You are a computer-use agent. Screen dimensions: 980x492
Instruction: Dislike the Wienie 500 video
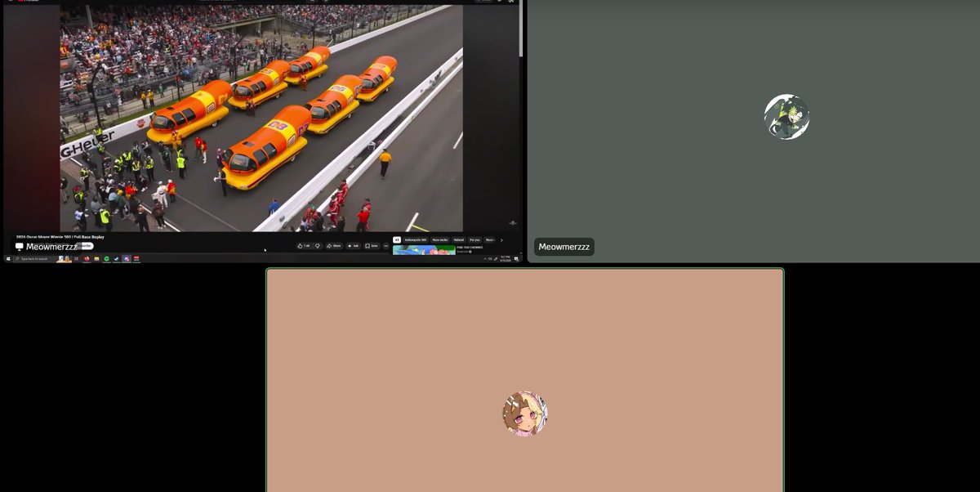[318, 246]
